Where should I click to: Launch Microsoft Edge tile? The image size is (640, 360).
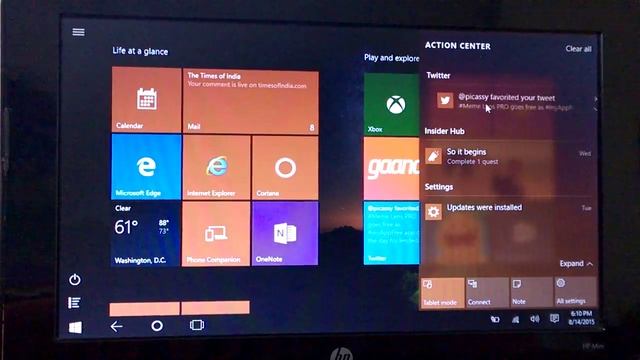(146, 167)
